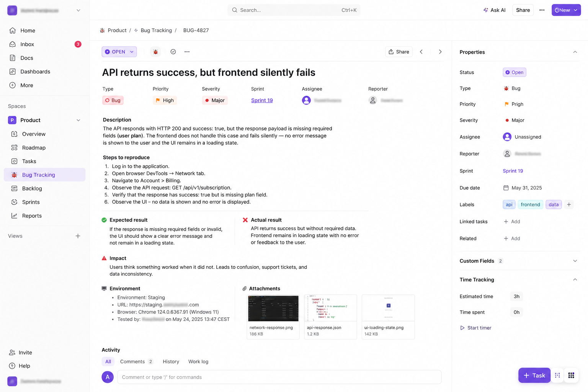The image size is (588, 392).
Task: Click Bug Tracking in the breadcrumb
Action: (x=156, y=30)
